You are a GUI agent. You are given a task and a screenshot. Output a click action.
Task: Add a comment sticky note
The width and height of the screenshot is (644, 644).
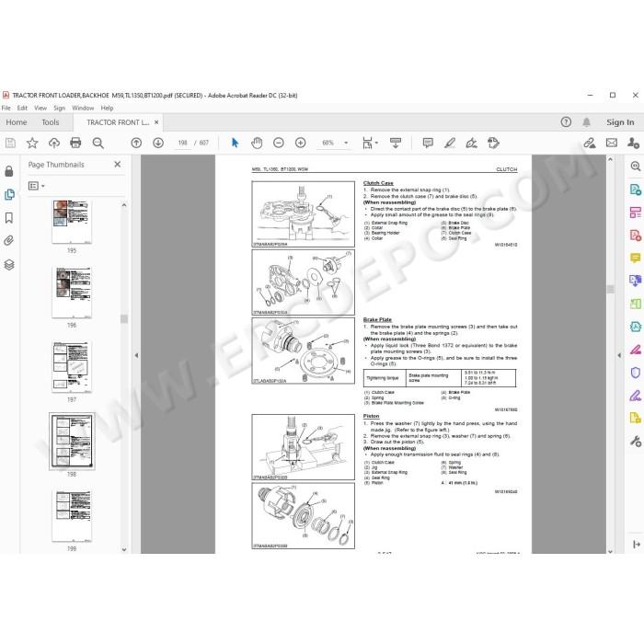(428, 143)
